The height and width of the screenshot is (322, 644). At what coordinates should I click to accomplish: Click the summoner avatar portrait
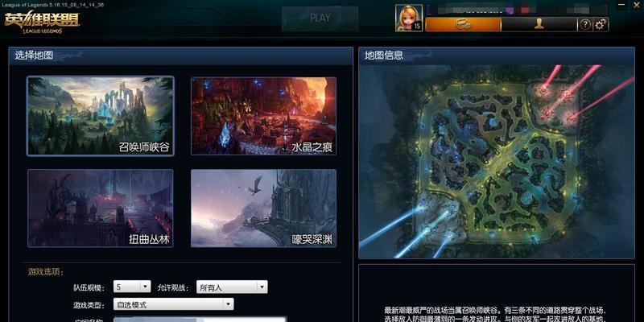[409, 18]
